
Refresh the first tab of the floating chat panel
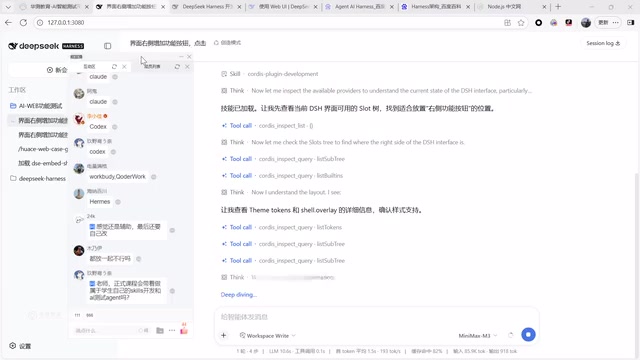[114, 67]
